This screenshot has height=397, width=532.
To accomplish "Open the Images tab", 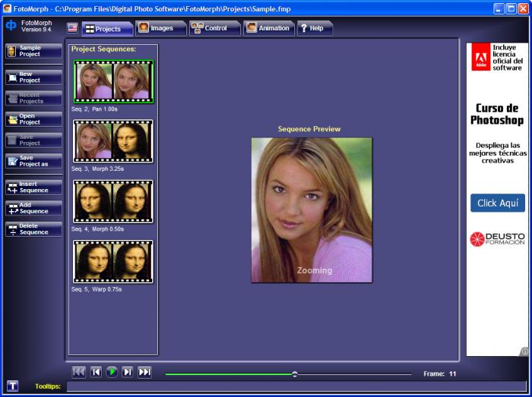I will tap(157, 28).
